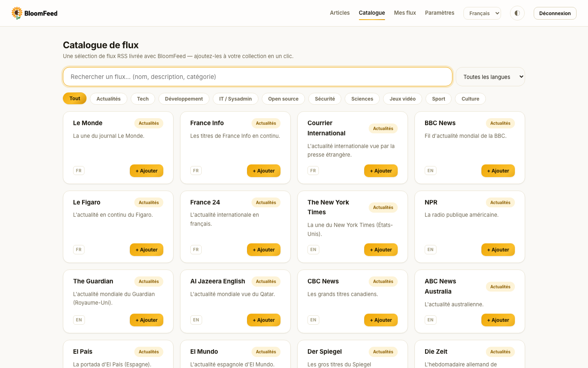Click the EN language badge on BBC News
Screen dimensions: 588x368
tap(430, 171)
